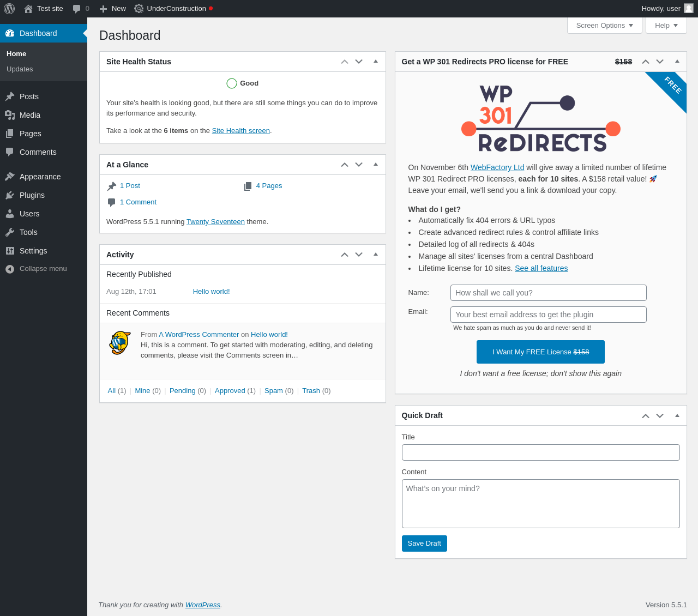
Task: Click the See all features link
Action: pos(541,268)
